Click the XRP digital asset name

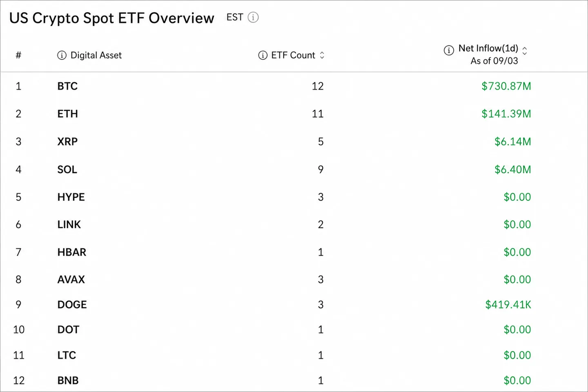67,142
